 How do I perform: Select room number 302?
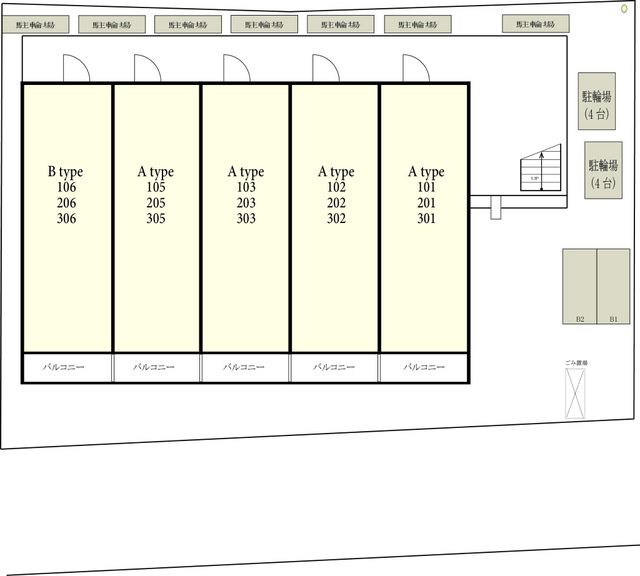(x=336, y=218)
